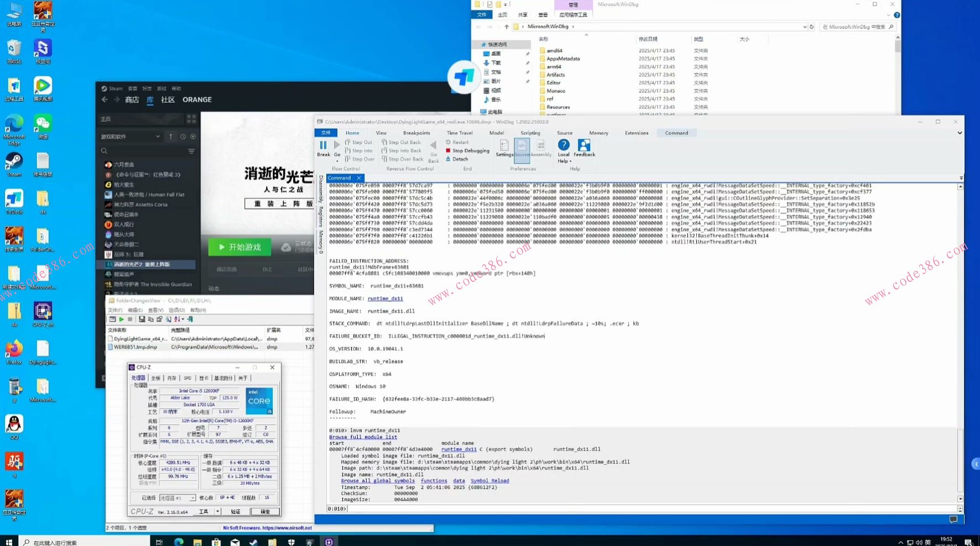Click Step Over Back in WinDbg ribbon
The image size is (980, 546).
tap(402, 159)
